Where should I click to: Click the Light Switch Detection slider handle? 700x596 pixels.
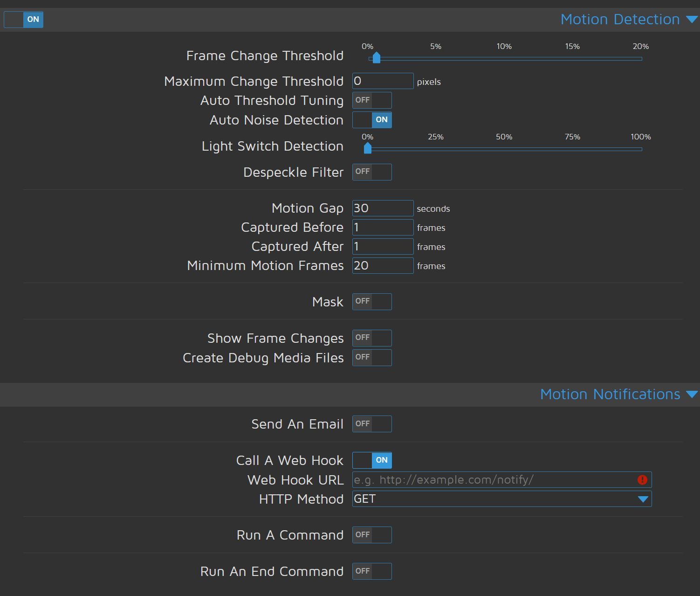tap(368, 148)
